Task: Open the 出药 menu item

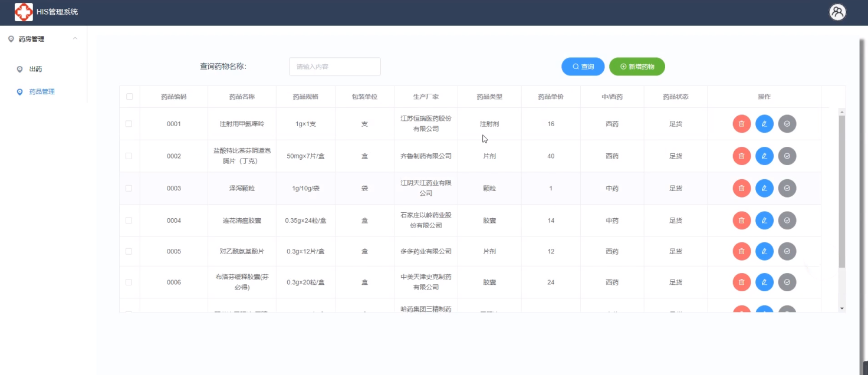Action: click(35, 69)
